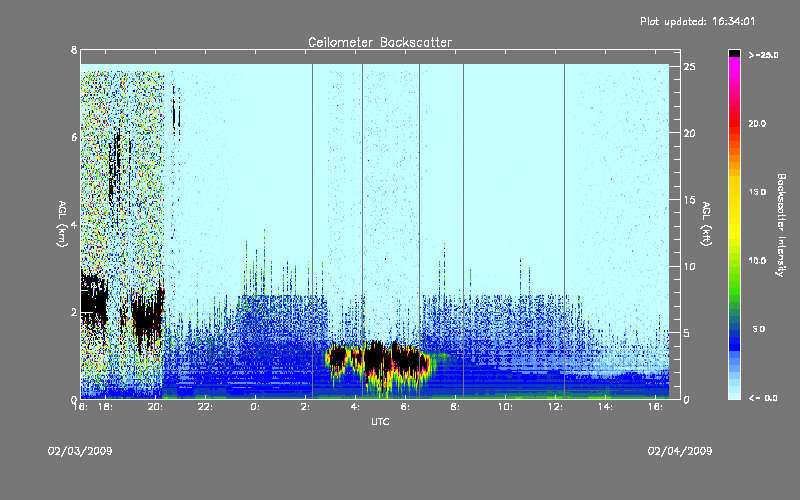Click the Ceilometer Backscatter plot title
This screenshot has width=800, height=500.
point(380,42)
